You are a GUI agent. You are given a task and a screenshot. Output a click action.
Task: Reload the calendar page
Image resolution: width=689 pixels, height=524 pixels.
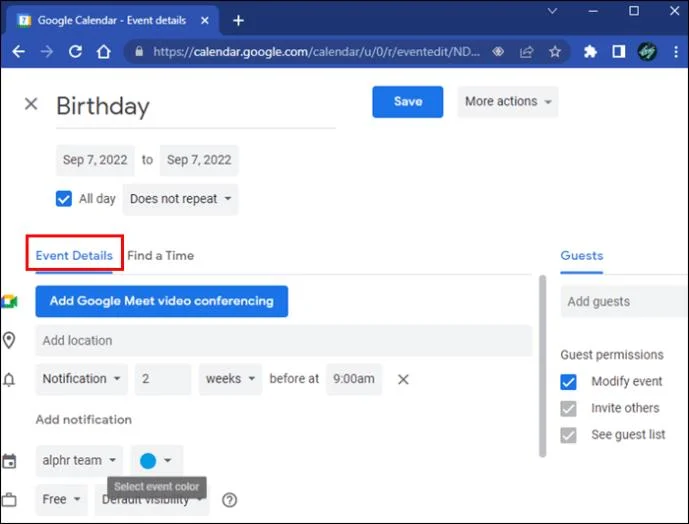(x=75, y=52)
